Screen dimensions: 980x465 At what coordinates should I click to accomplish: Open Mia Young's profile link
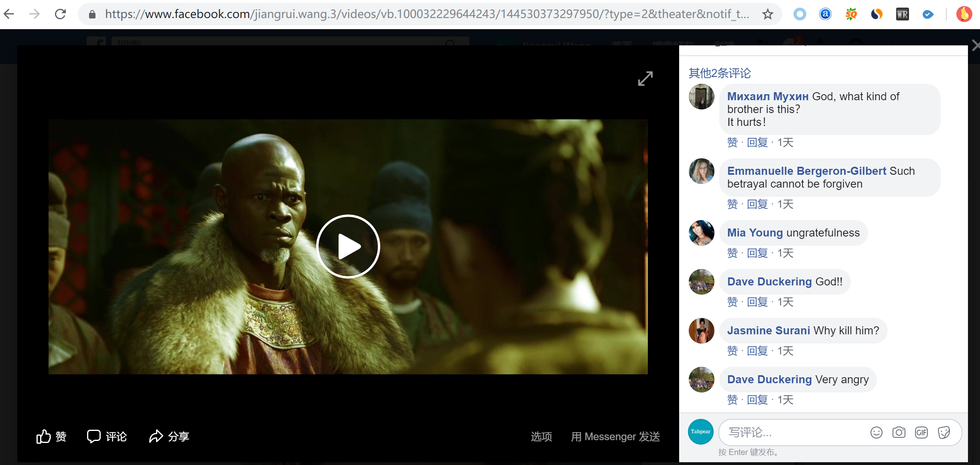click(x=755, y=232)
